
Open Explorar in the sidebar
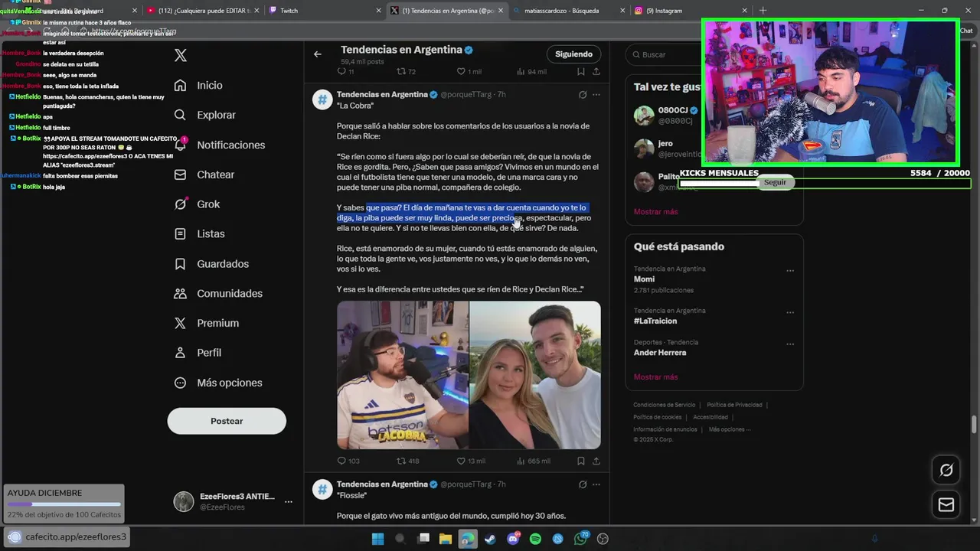coord(204,115)
